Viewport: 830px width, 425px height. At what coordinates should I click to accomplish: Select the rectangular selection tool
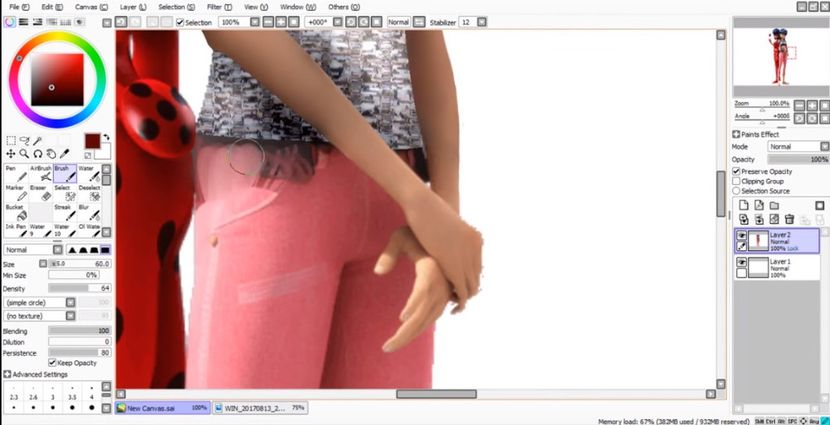coord(11,141)
